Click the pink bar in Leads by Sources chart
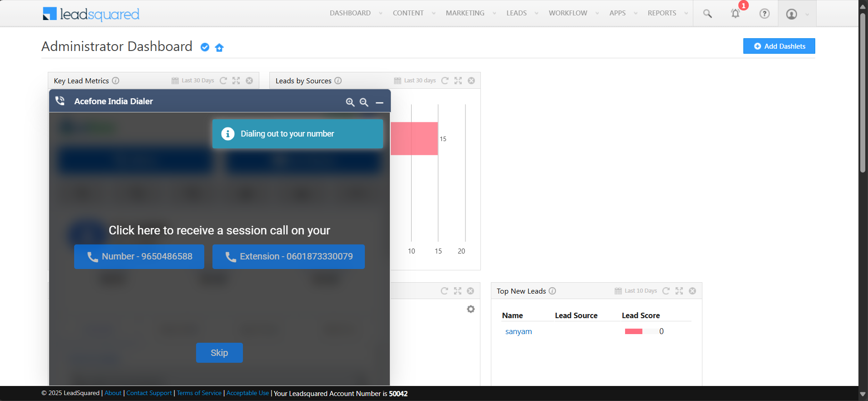The image size is (868, 401). 414,138
